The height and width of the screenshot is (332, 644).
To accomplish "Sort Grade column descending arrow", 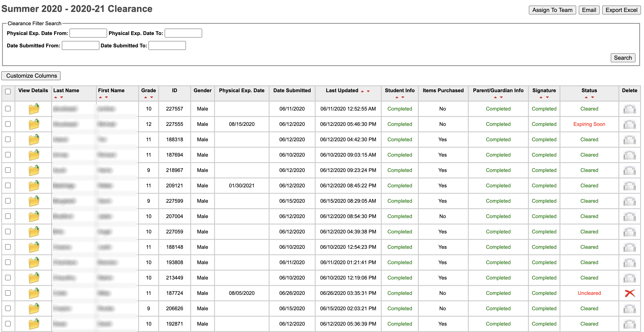I will [x=151, y=97].
